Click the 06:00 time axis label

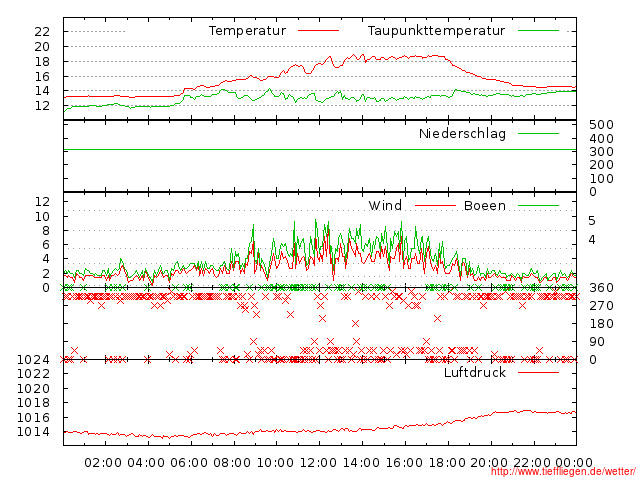pyautogui.click(x=189, y=463)
